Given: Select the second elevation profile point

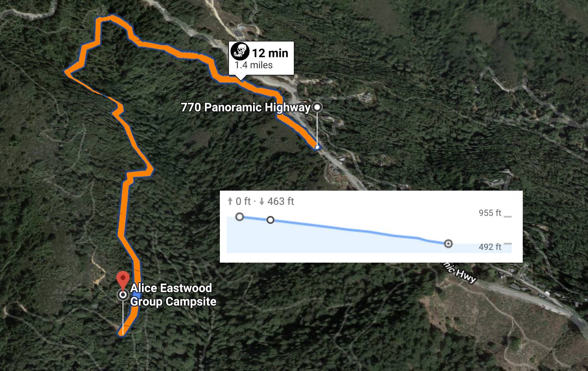Looking at the screenshot, I should click(x=270, y=220).
